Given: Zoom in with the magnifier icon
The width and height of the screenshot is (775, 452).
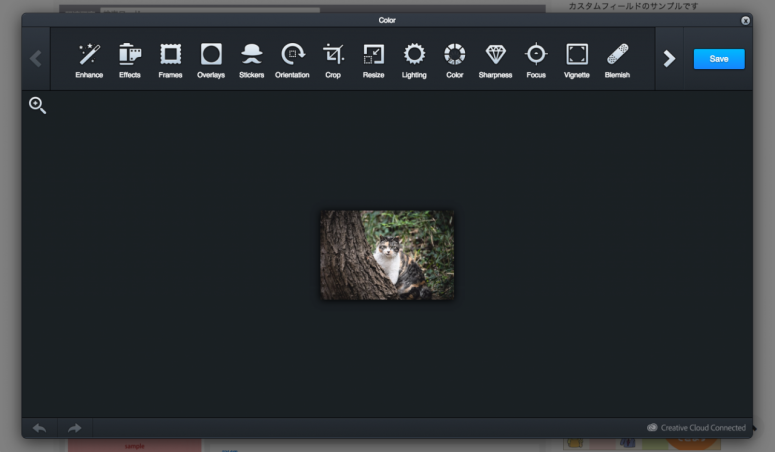Looking at the screenshot, I should pos(37,105).
